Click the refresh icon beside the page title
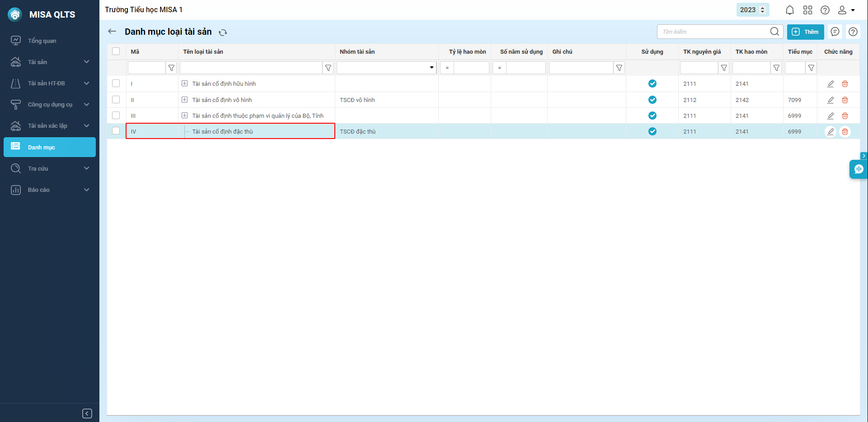The height and width of the screenshot is (422, 868). pos(223,32)
